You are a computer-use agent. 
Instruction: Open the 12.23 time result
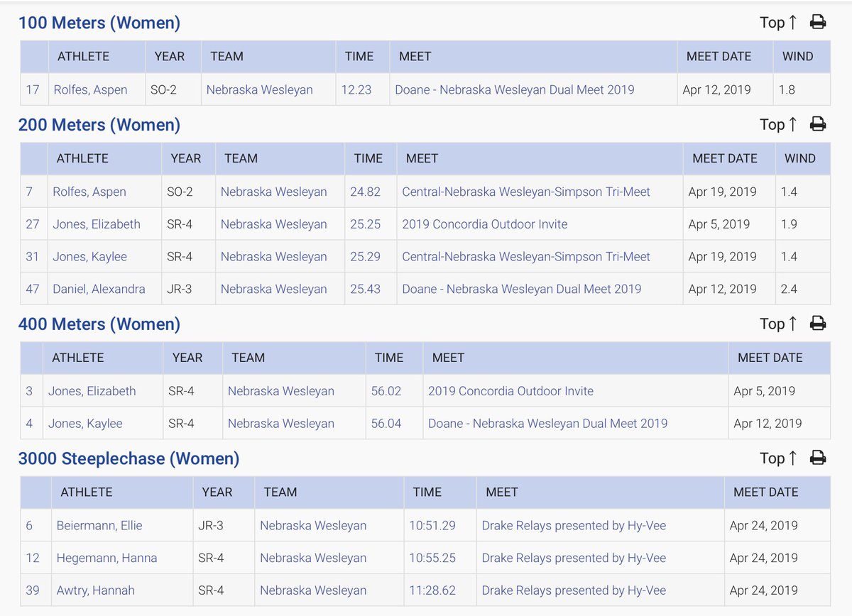tap(355, 90)
